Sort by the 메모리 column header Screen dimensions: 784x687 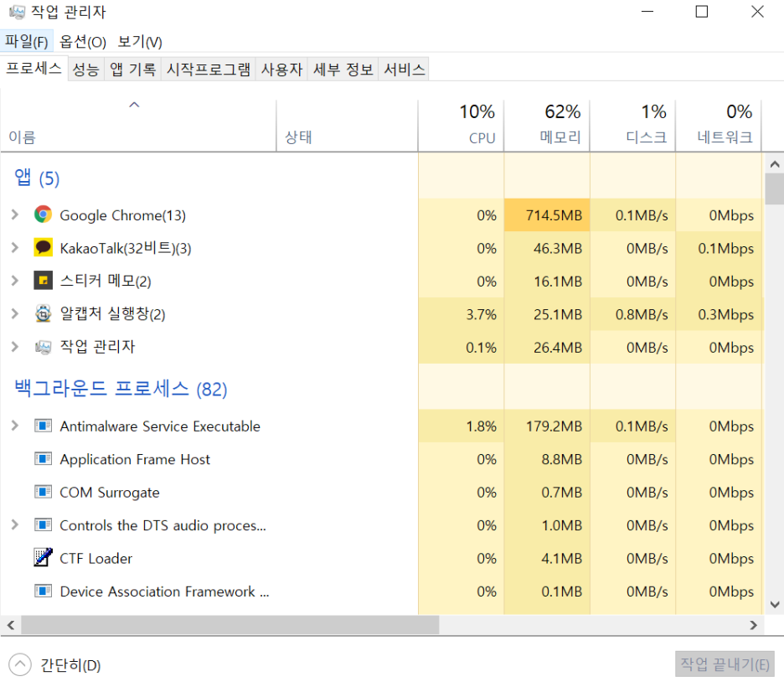point(547,125)
